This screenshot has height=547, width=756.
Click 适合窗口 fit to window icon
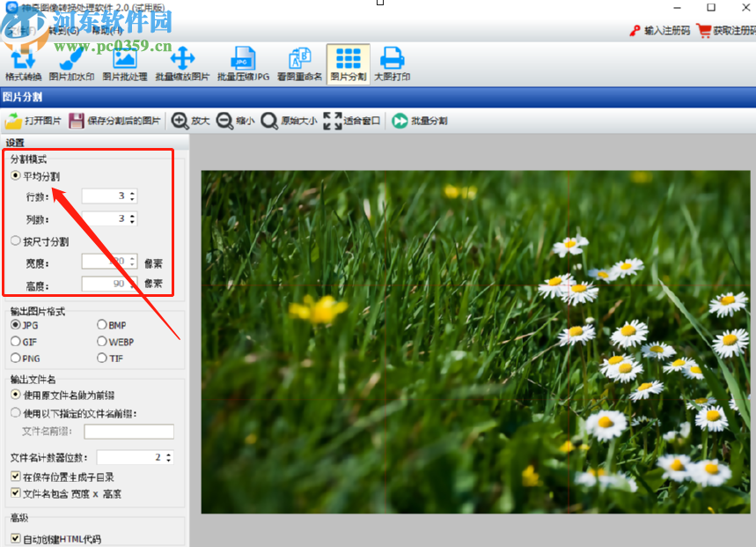click(x=333, y=121)
